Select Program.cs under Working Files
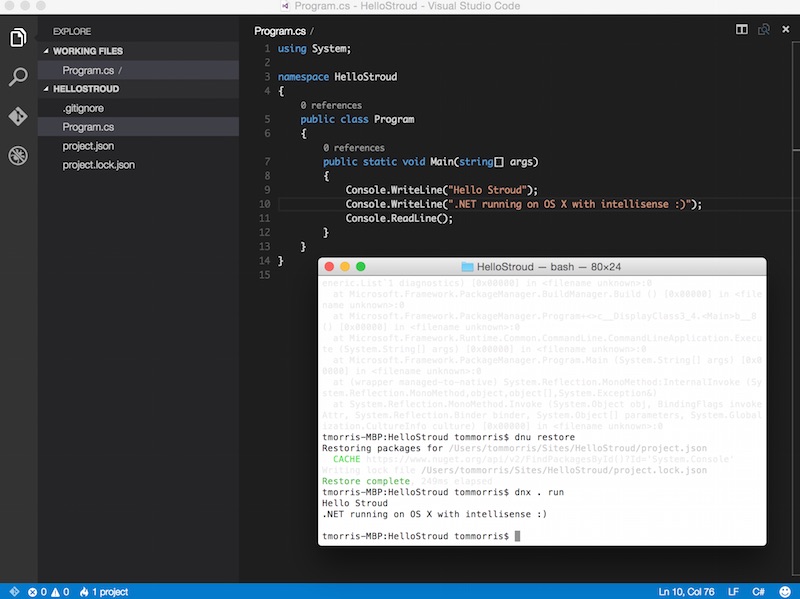The width and height of the screenshot is (800, 599). (x=88, y=70)
